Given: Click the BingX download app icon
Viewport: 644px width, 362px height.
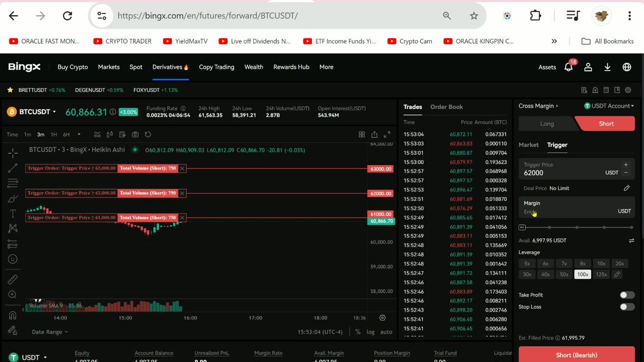Looking at the screenshot, I should click(x=607, y=67).
